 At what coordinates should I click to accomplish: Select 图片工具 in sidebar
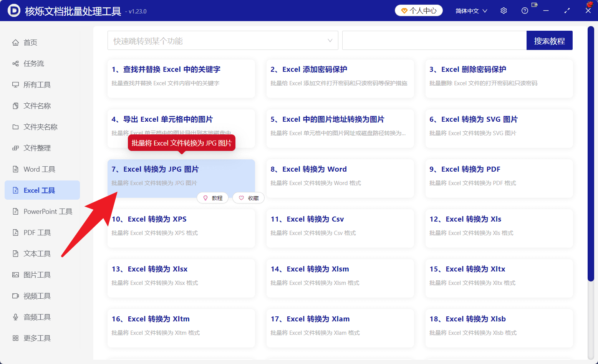tap(42, 275)
